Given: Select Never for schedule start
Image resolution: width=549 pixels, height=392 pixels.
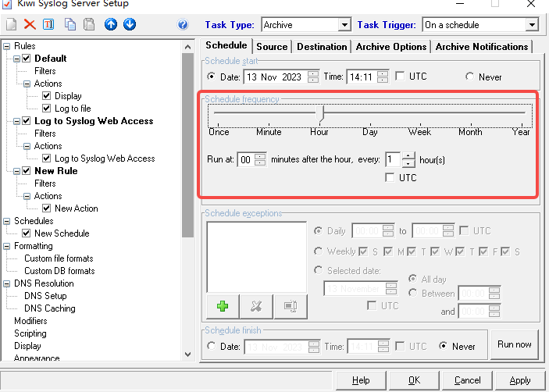Looking at the screenshot, I should tap(470, 77).
